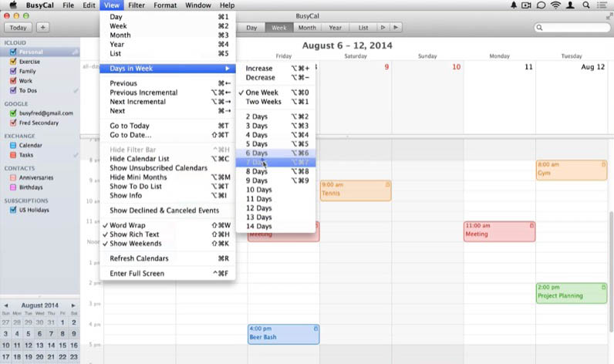
Task: Click the Apple menu icon
Action: tap(13, 5)
